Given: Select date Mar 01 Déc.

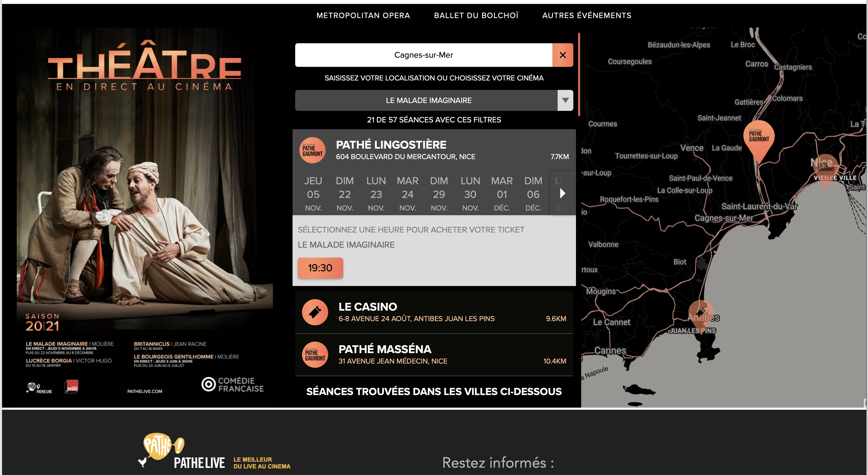Looking at the screenshot, I should [502, 194].
